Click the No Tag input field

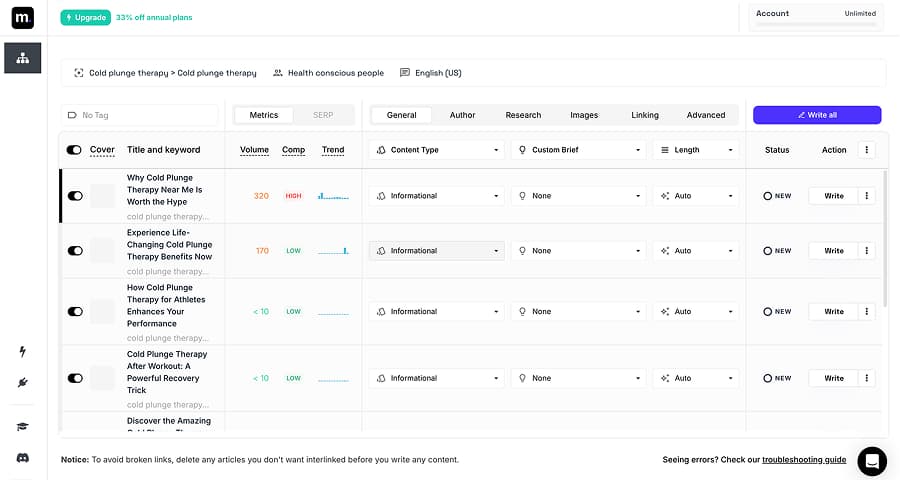point(140,115)
